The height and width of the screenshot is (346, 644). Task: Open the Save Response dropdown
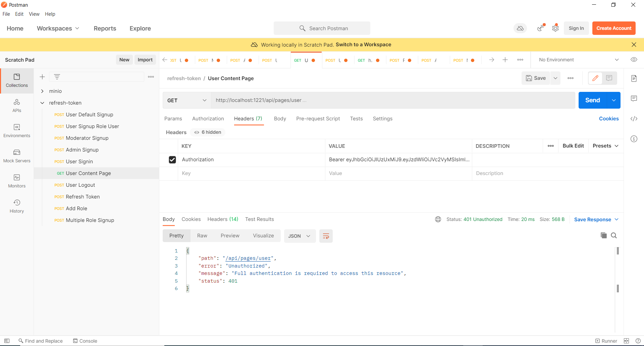(x=596, y=220)
